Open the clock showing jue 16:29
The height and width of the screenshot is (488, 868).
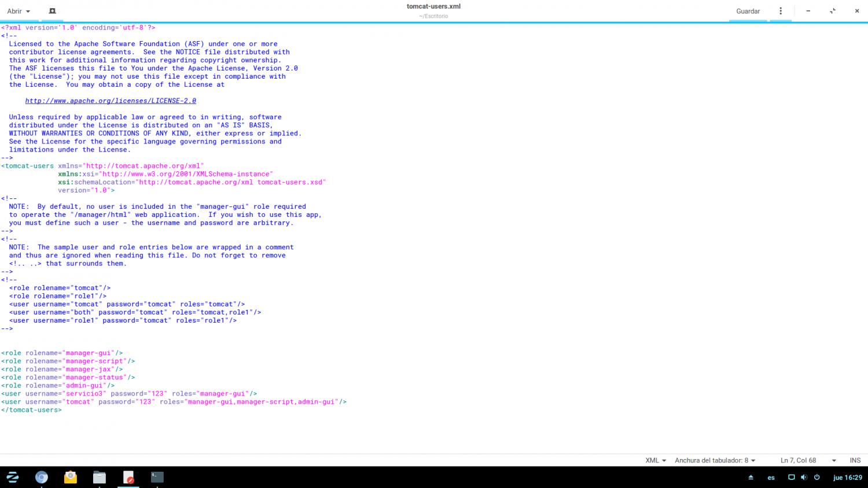(848, 478)
